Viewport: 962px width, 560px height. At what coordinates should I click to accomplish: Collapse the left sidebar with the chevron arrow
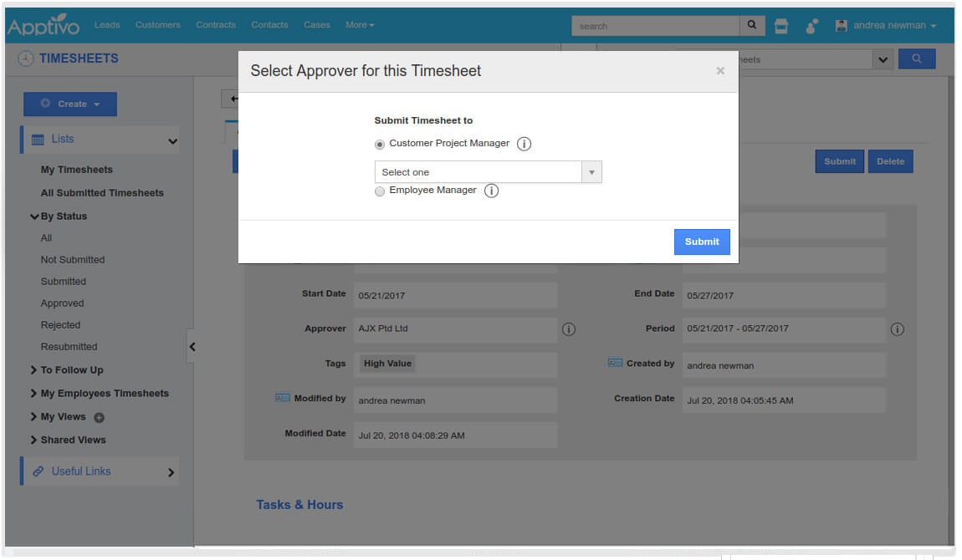pyautogui.click(x=192, y=346)
